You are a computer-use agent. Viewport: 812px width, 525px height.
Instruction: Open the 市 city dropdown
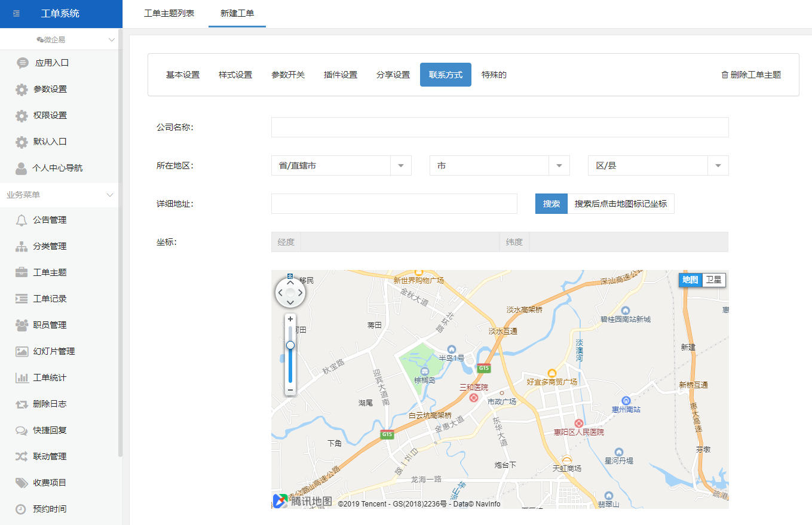[500, 165]
